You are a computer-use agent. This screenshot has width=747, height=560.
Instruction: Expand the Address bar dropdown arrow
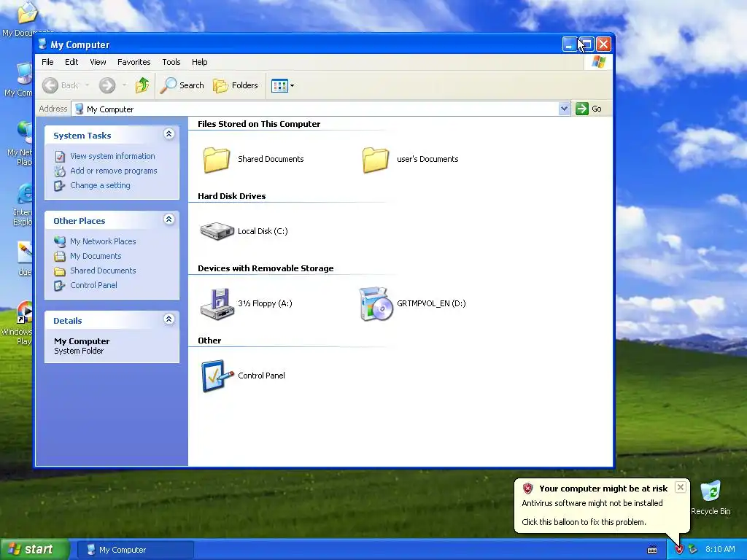point(564,109)
